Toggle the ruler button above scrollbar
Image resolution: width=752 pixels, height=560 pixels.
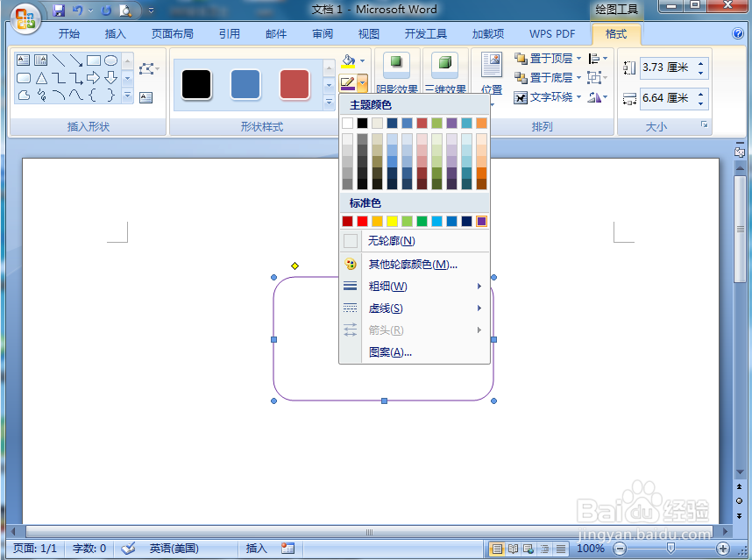pyautogui.click(x=740, y=152)
